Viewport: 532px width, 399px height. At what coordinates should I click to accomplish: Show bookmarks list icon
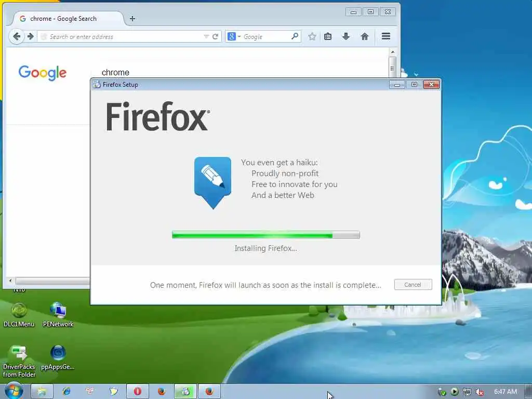[x=328, y=36]
